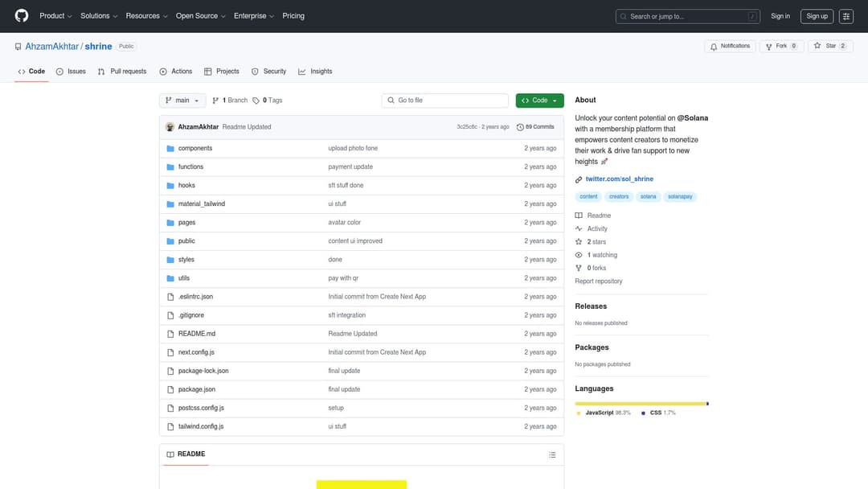Click the Pricing link

(x=293, y=16)
